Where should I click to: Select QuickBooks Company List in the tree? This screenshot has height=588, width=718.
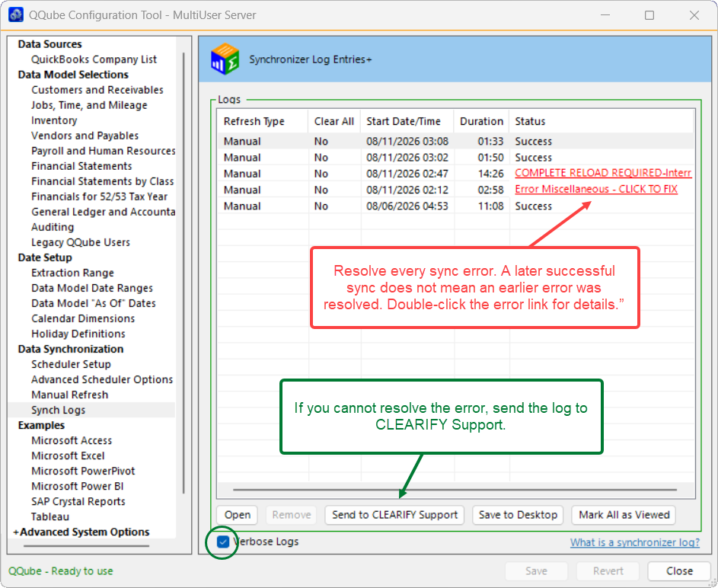(x=94, y=59)
